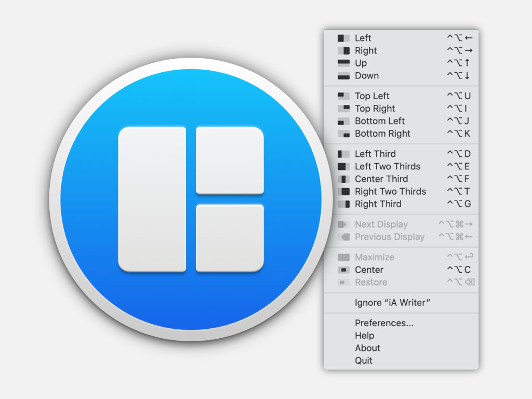Open the Help menu item
The height and width of the screenshot is (399, 532).
pos(401,336)
